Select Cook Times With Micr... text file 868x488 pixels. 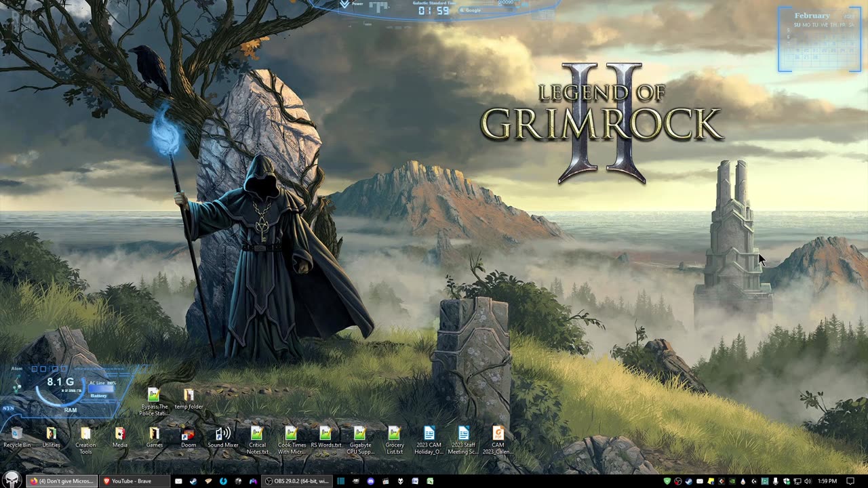(292, 440)
